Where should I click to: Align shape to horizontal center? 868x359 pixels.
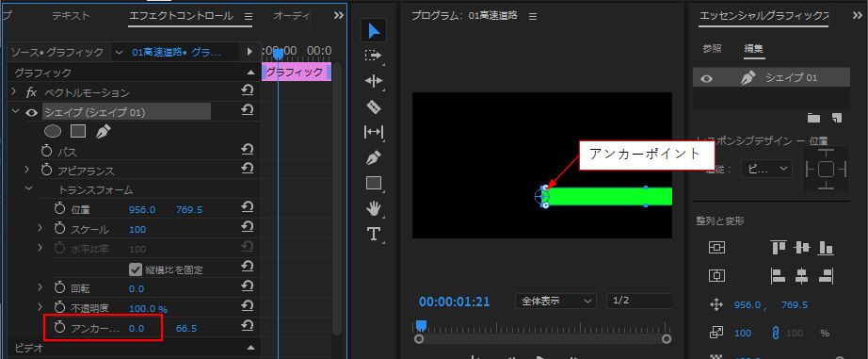point(801,275)
